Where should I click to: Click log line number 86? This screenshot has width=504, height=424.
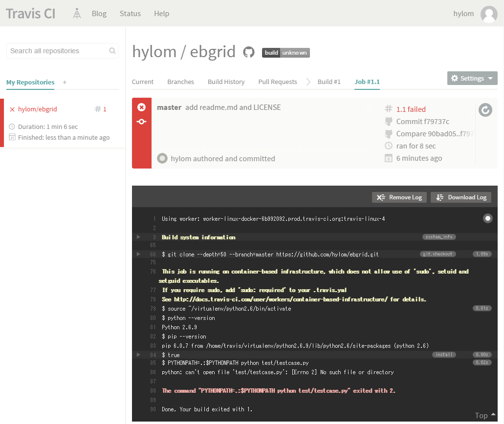[x=153, y=372]
